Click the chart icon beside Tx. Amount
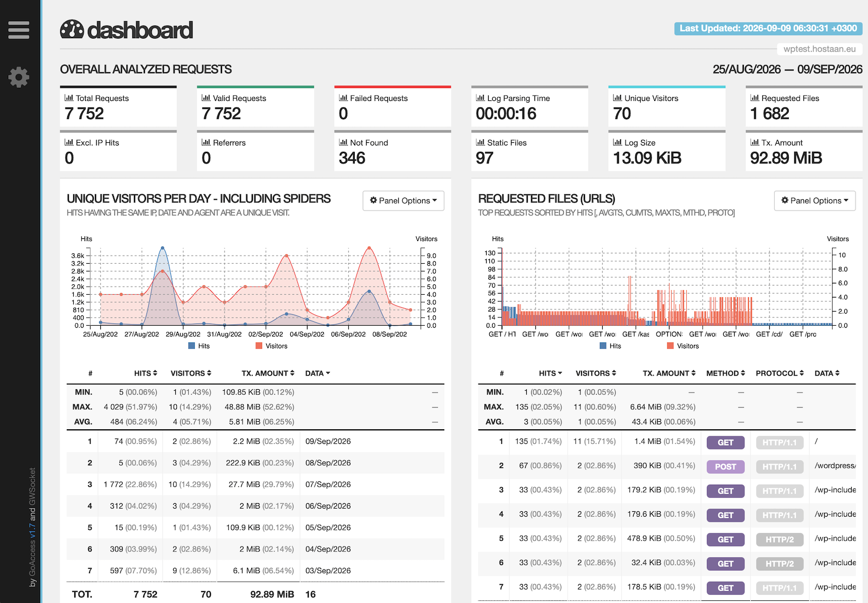This screenshot has height=603, width=868. pyautogui.click(x=755, y=142)
